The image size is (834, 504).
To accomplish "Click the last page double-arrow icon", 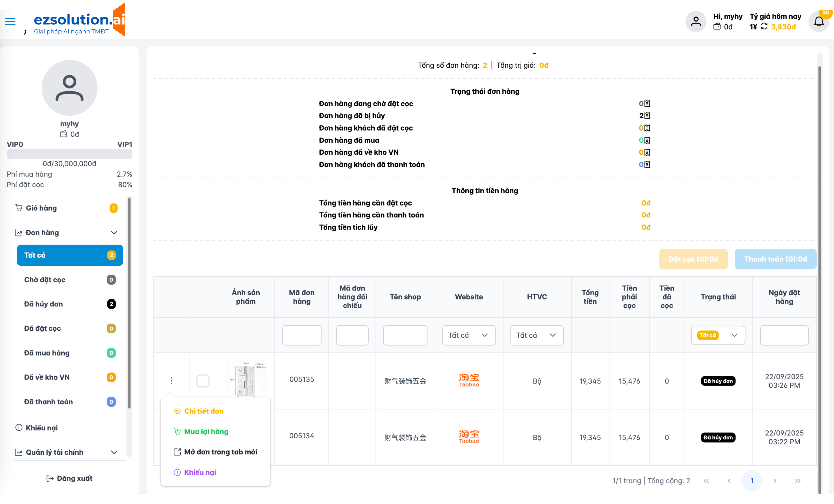I will pyautogui.click(x=797, y=481).
